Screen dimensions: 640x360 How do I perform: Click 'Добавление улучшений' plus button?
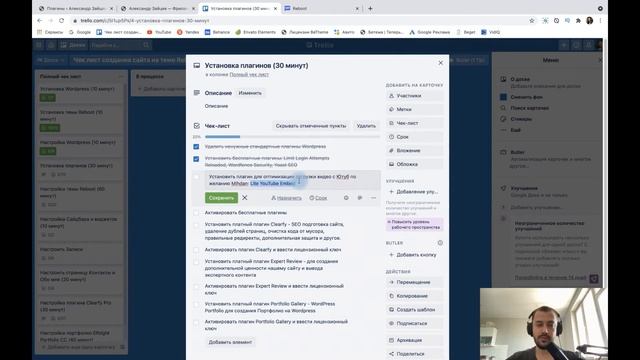tap(414, 192)
